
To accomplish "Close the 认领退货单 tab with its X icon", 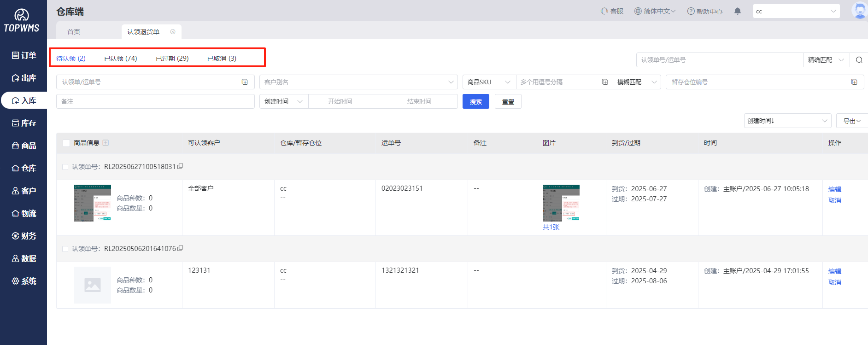I will tap(173, 32).
